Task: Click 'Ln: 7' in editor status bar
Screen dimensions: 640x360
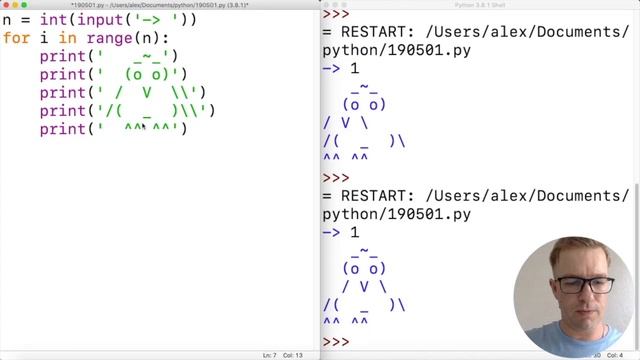Action: [269, 356]
